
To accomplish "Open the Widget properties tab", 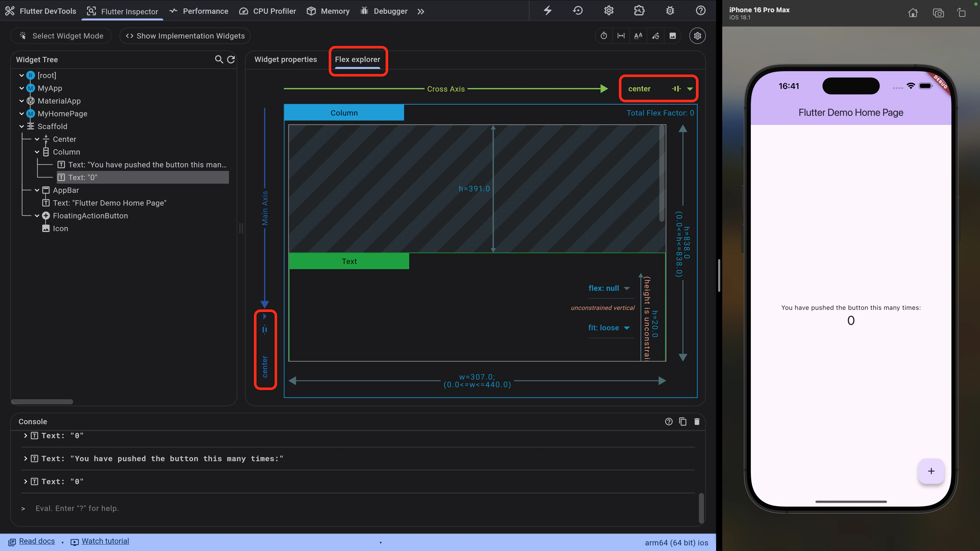I will [x=286, y=59].
